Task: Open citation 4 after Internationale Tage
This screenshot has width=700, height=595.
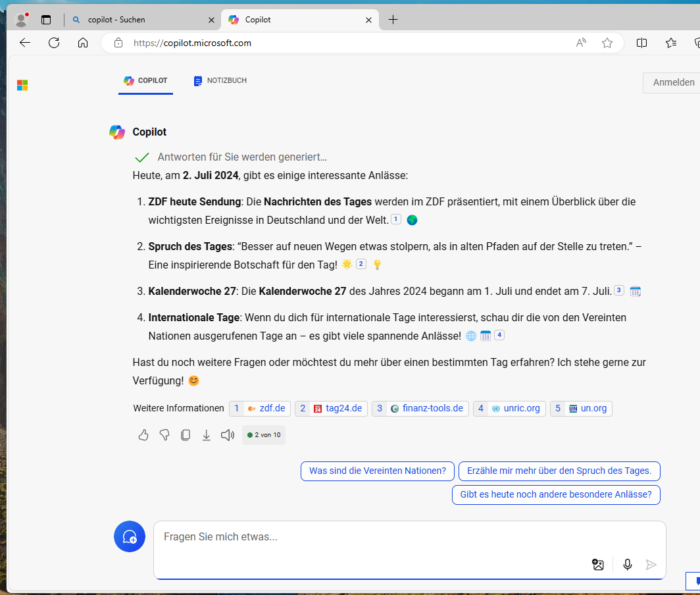Action: (x=499, y=335)
